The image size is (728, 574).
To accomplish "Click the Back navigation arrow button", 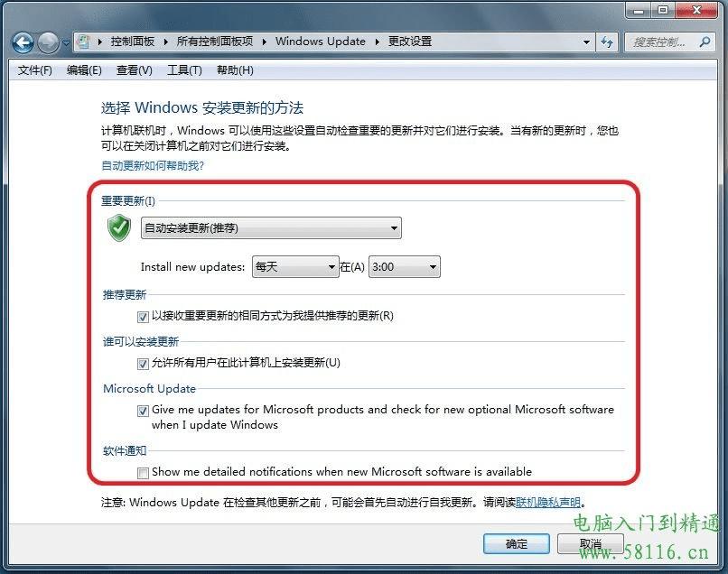I will [23, 42].
